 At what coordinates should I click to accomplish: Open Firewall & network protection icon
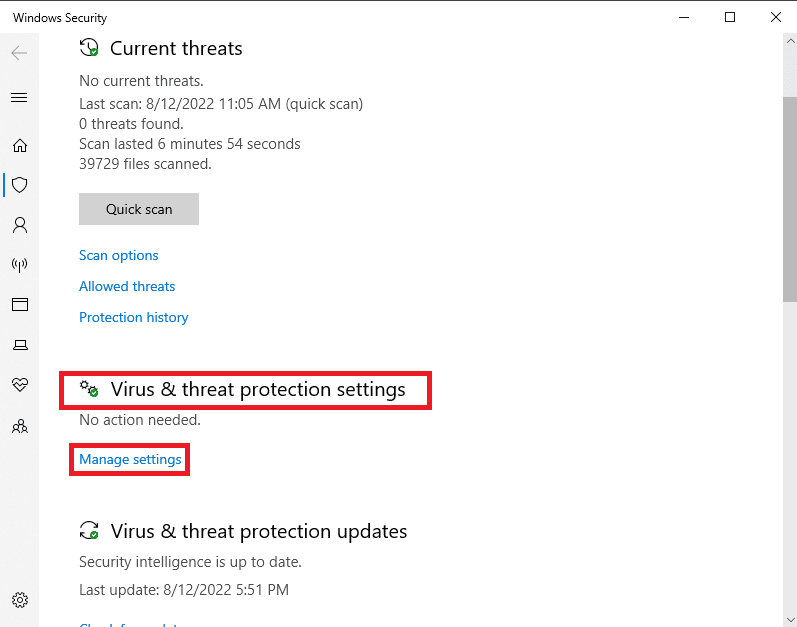[20, 264]
